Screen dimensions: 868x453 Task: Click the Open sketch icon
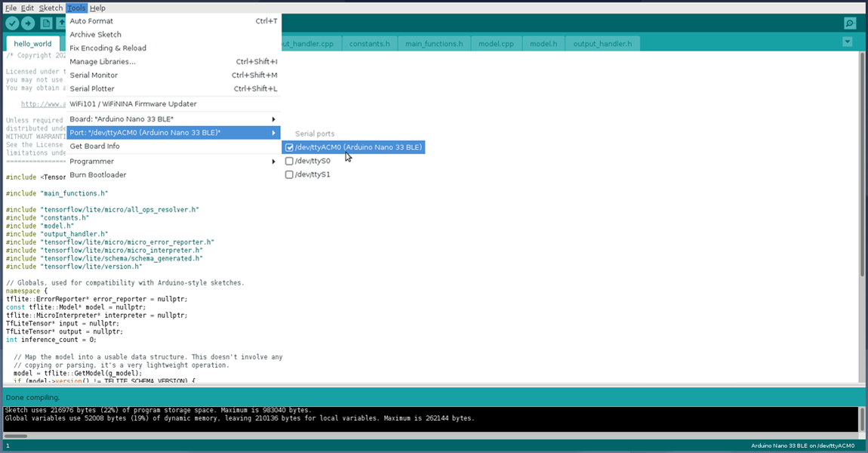(63, 23)
